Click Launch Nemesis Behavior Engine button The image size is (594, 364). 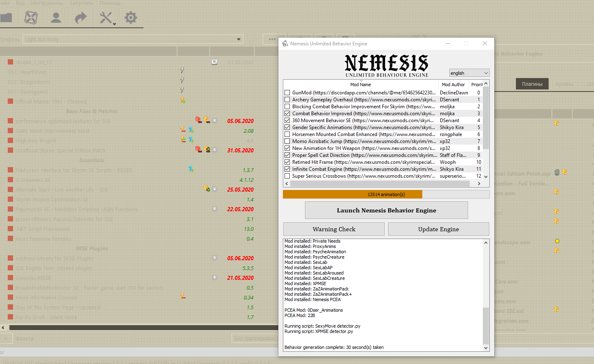[x=386, y=210]
